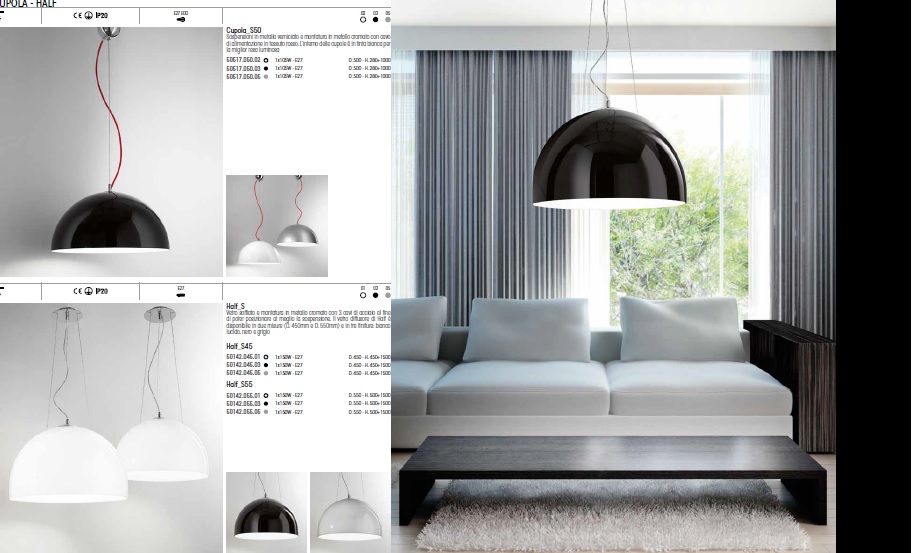Click dimensions text in row 50617.050.03
The width and height of the screenshot is (913, 553).
click(x=370, y=68)
